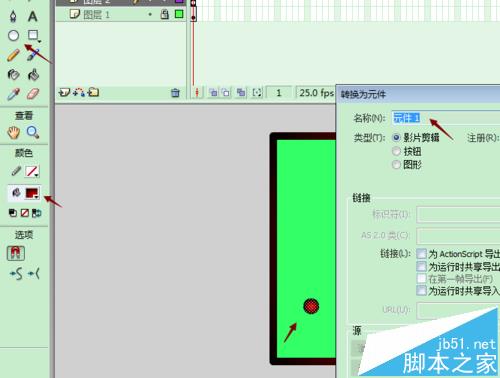
Task: Check 在第一帧导出 checkbox
Action: tap(422, 278)
